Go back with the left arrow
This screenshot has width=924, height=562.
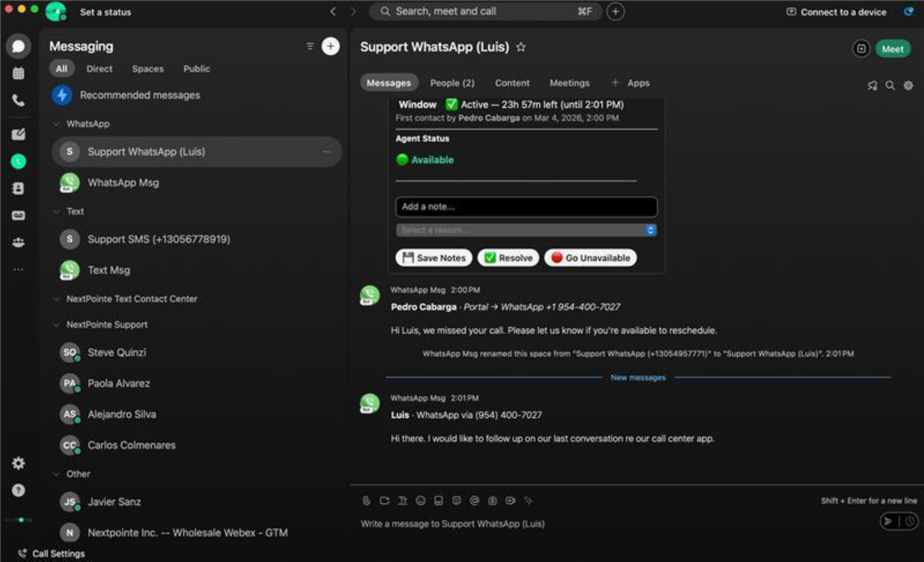[334, 11]
